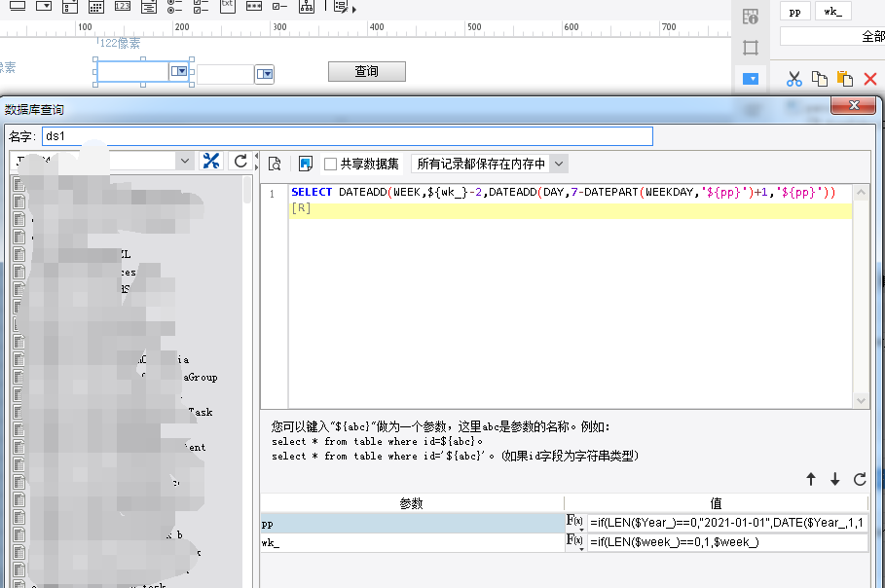Viewport: 885px width, 588px height.
Task: Paste widget using clipboard icon
Action: point(845,79)
